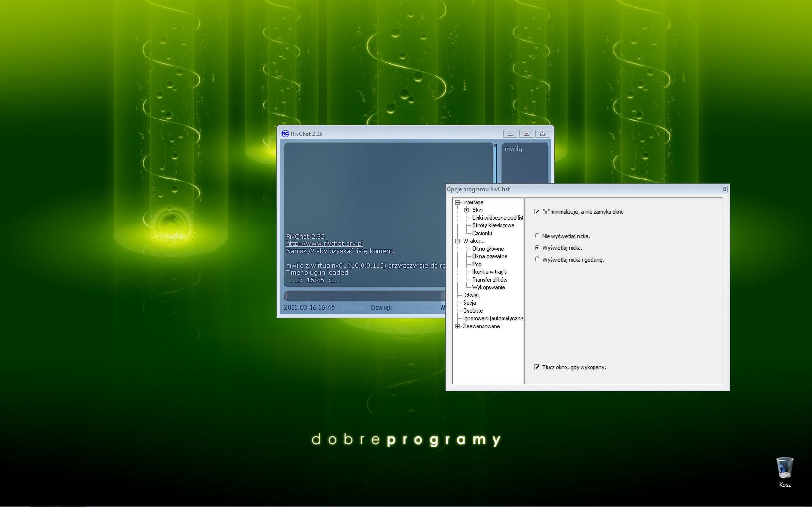Open 'Okna prywatne' options page
Screen dimensions: 812x507
point(490,256)
